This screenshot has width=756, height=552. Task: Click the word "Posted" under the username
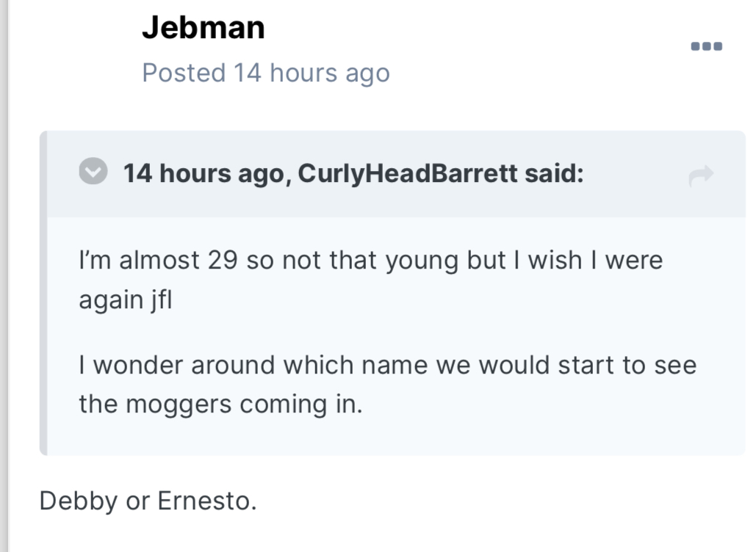[x=184, y=73]
